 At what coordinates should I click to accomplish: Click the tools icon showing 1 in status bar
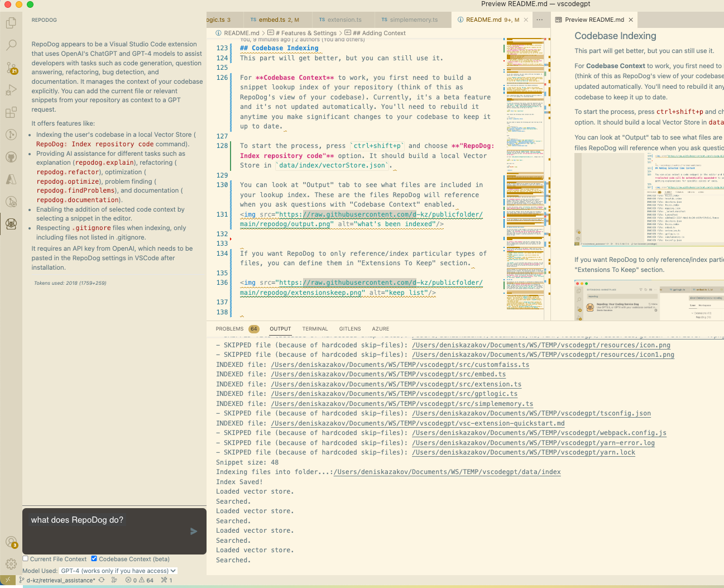coord(167,580)
